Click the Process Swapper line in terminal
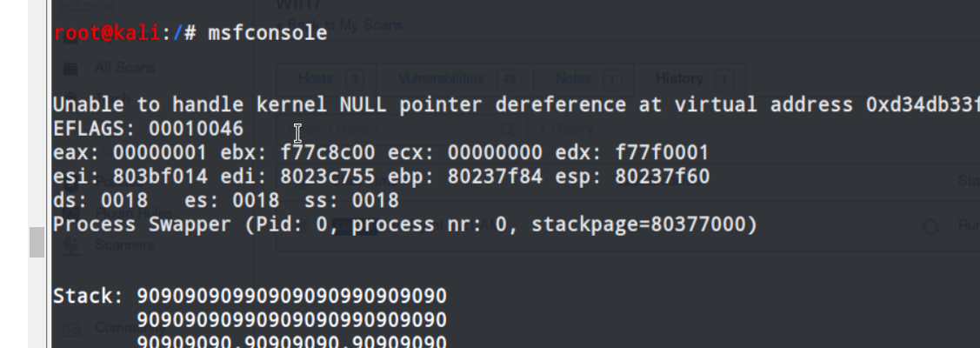The height and width of the screenshot is (348, 980). [x=404, y=224]
